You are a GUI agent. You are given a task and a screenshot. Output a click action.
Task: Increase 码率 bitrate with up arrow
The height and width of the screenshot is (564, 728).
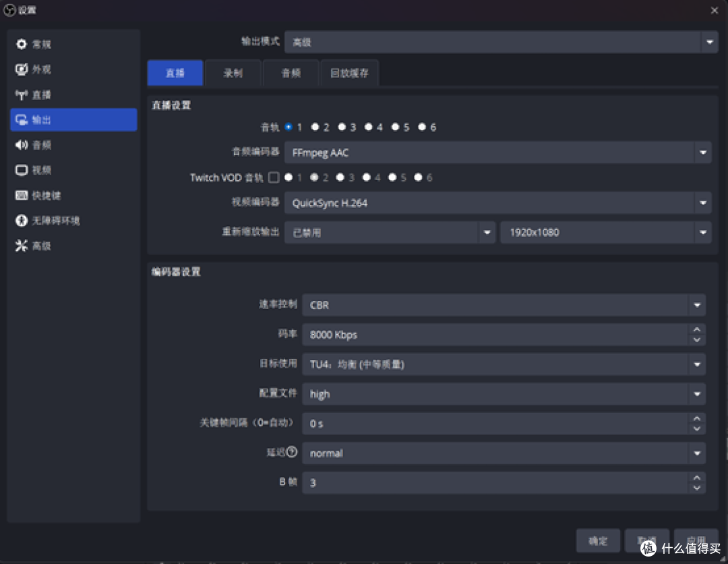(697, 329)
